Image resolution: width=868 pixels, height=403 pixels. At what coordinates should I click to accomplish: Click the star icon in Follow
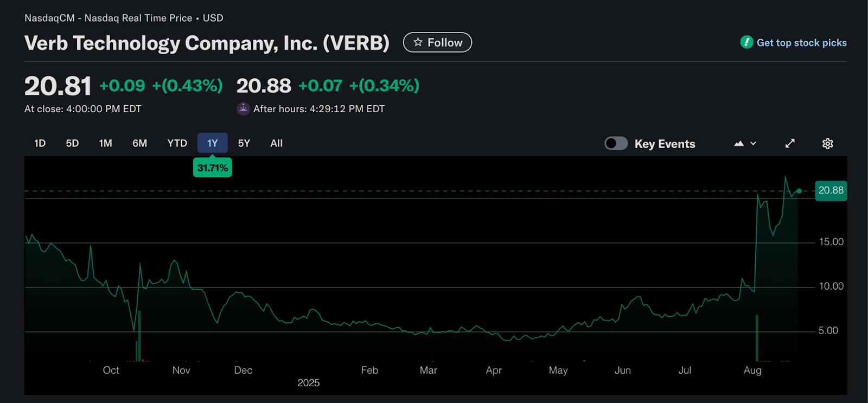418,42
